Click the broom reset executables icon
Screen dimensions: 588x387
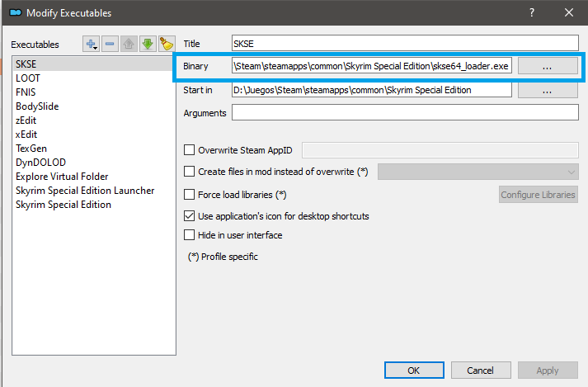click(x=167, y=44)
